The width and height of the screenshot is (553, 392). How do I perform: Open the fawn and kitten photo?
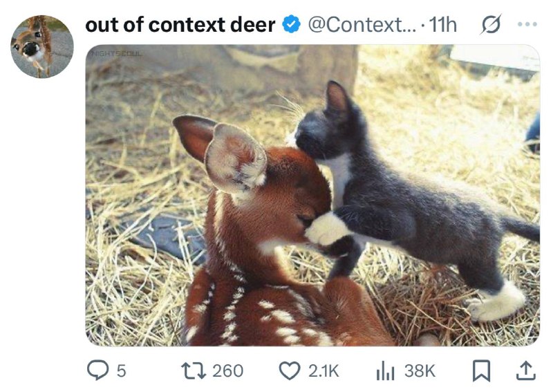[312, 195]
